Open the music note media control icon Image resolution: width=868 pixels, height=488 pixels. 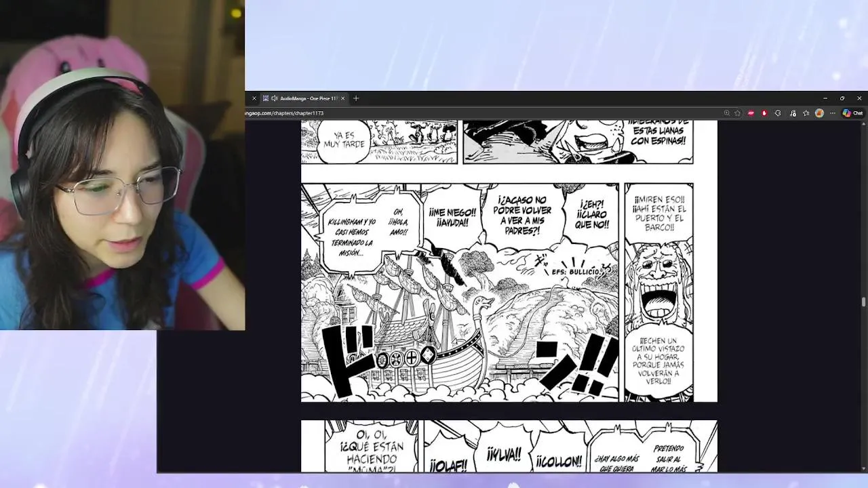click(793, 113)
